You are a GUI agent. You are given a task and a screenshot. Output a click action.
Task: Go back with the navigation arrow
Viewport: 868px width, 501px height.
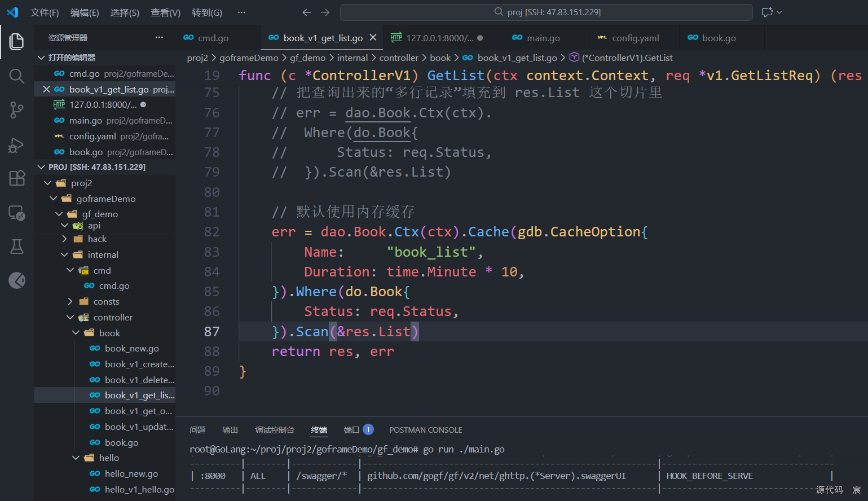pyautogui.click(x=306, y=12)
